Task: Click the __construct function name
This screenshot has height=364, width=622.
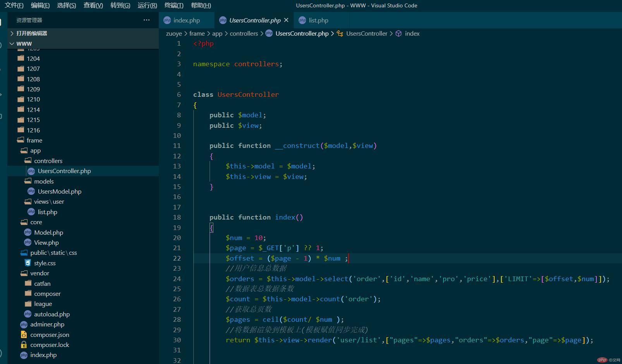Action: (297, 146)
